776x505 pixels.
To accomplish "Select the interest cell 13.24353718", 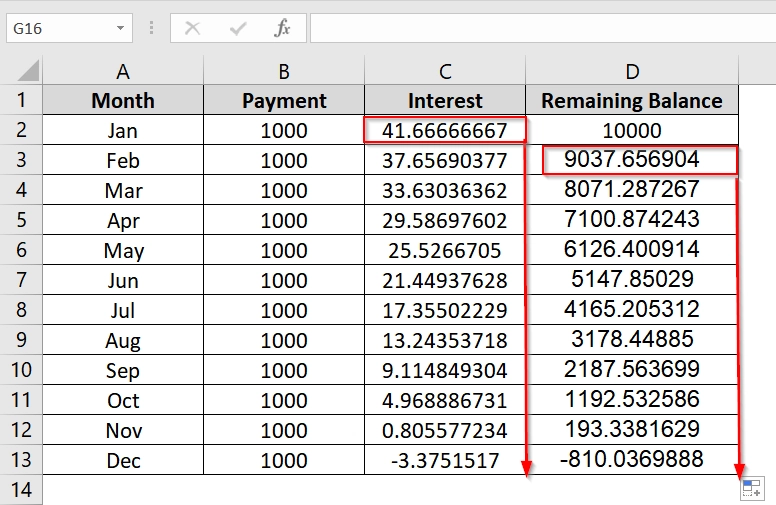I will pos(445,340).
